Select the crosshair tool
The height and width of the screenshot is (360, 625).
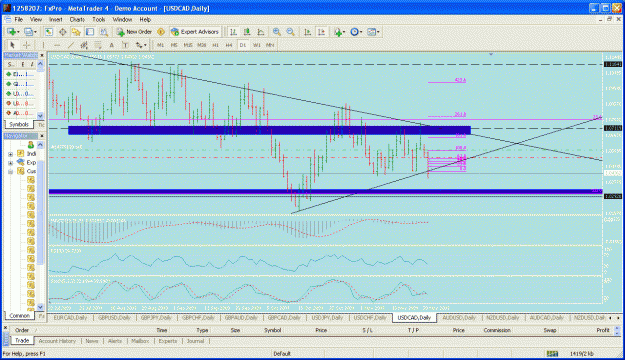(26, 45)
